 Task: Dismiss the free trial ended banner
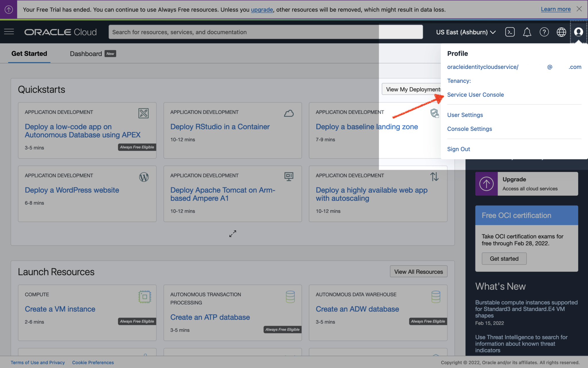coord(580,9)
